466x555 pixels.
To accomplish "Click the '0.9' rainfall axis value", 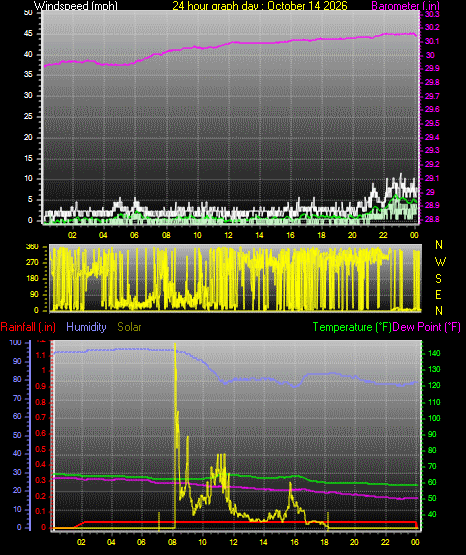I will pos(41,387).
